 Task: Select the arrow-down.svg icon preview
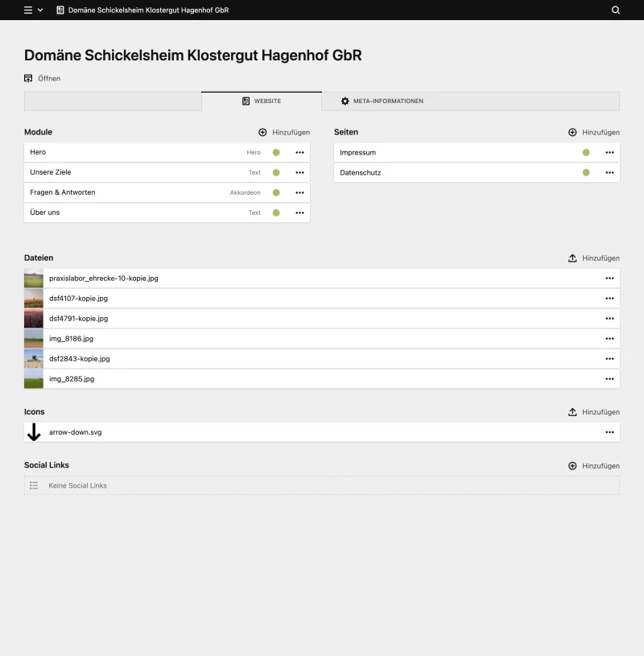(33, 431)
